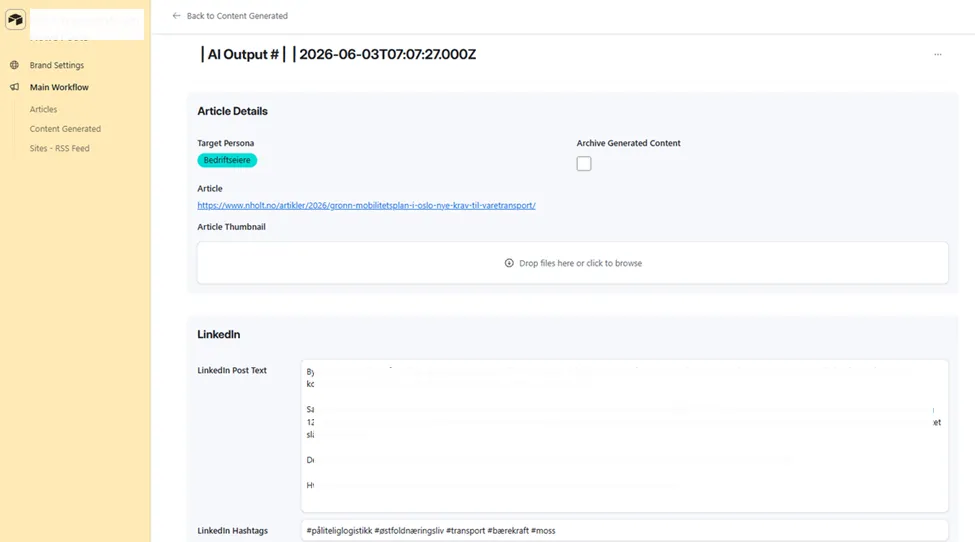Image resolution: width=975 pixels, height=542 pixels.
Task: Open the nholt.no article URL
Action: tap(366, 205)
